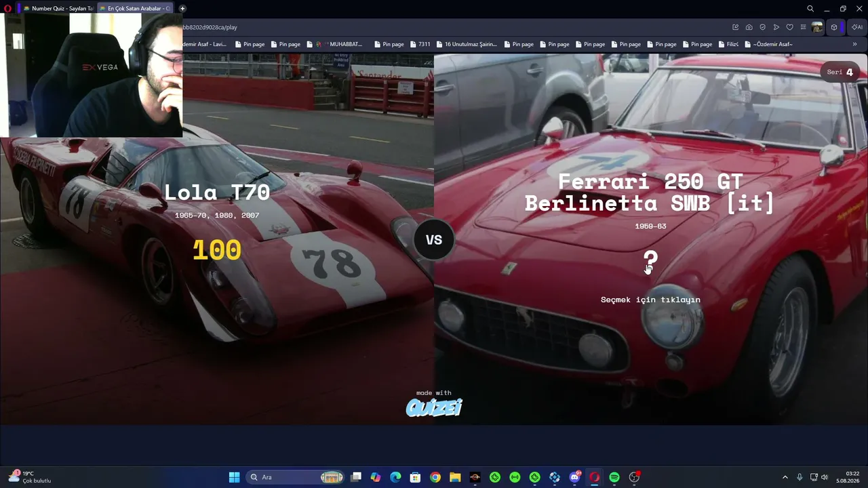Open the extensions cube icon

pos(834,27)
